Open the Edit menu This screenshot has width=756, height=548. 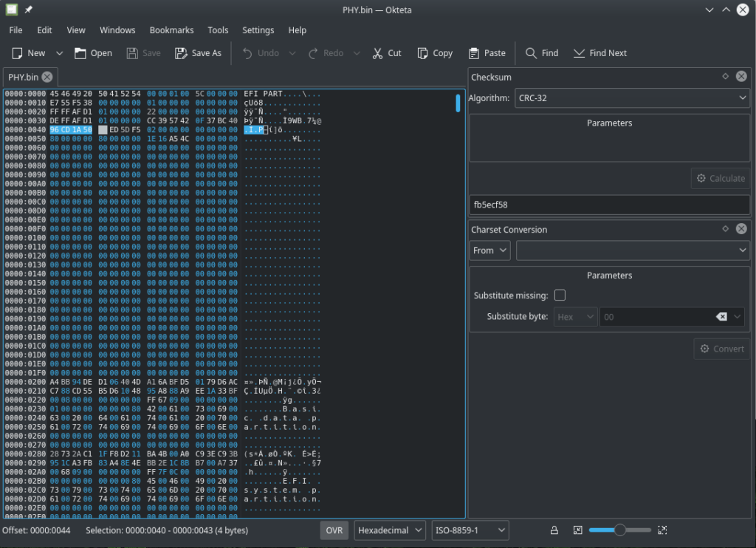coord(44,30)
